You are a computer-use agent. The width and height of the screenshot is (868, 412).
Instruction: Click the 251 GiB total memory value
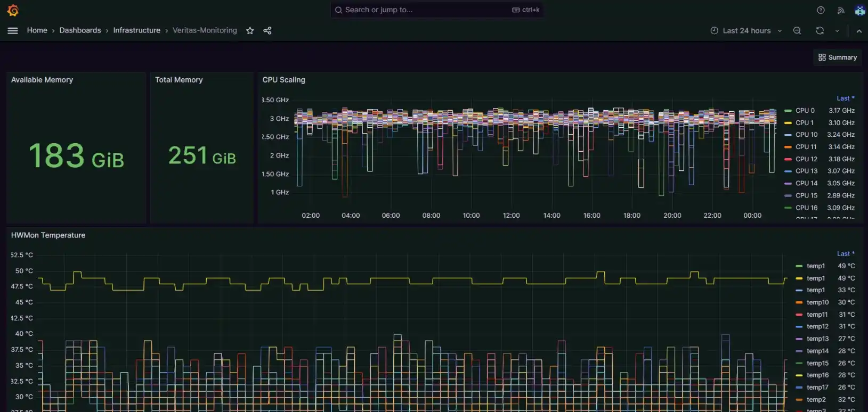click(202, 156)
